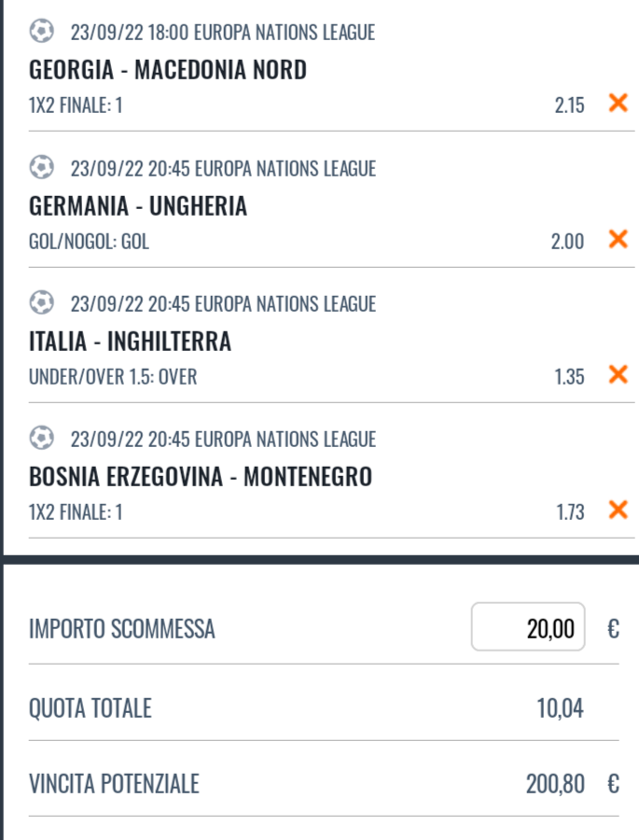Select the 2.00 Gol odds value
This screenshot has height=840, width=639.
click(x=568, y=241)
